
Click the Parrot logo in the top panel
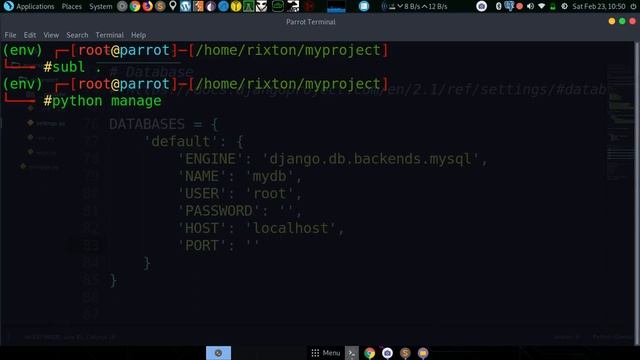point(8,6)
